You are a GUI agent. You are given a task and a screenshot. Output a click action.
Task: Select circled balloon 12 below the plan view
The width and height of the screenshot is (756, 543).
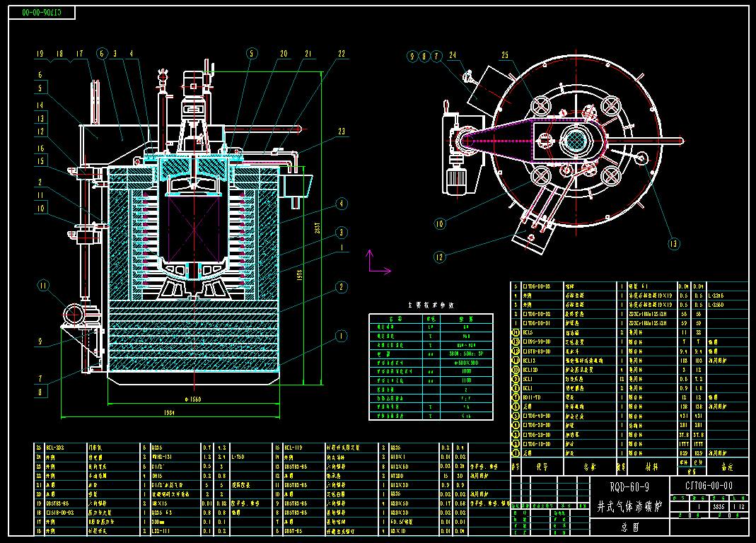439,257
